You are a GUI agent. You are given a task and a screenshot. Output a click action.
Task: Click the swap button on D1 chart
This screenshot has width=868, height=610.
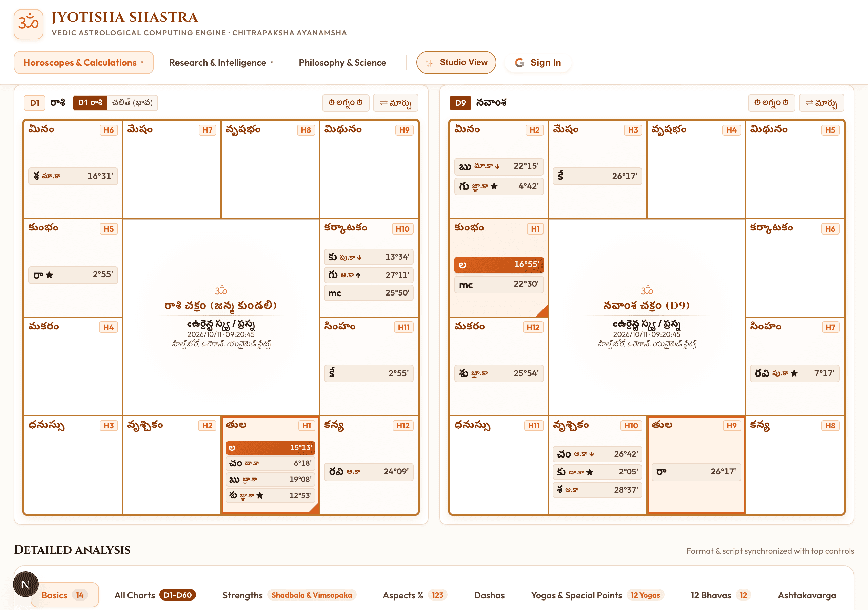[395, 103]
